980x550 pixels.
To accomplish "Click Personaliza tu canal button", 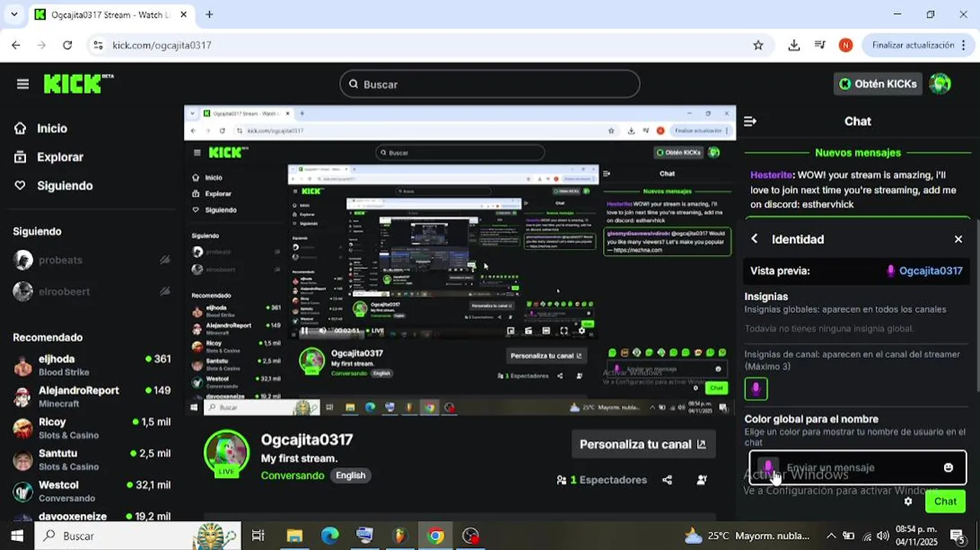I will pyautogui.click(x=643, y=444).
